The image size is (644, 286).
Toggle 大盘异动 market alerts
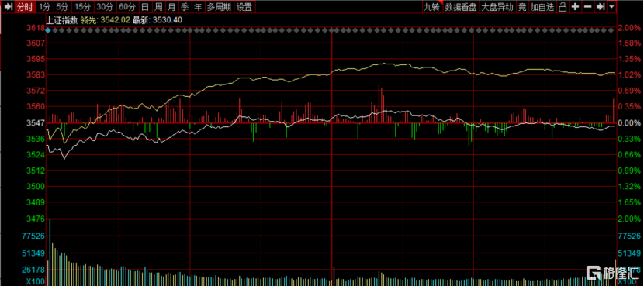(497, 6)
